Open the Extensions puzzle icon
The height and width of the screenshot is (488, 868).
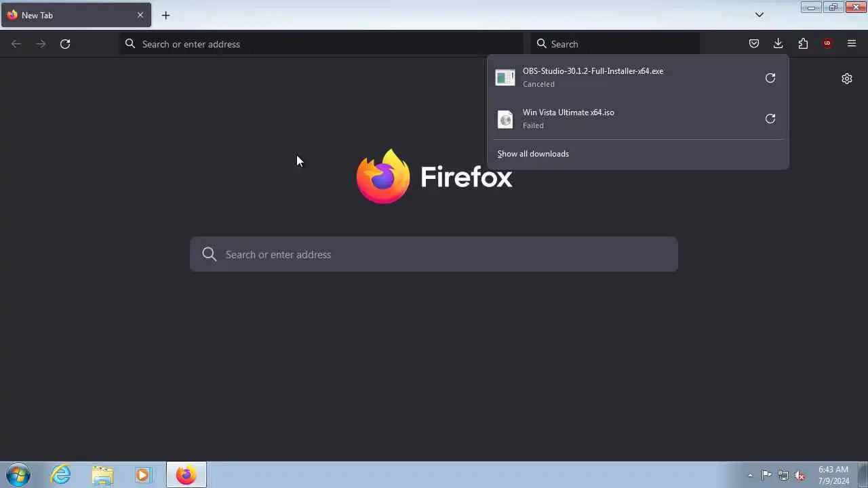click(803, 43)
